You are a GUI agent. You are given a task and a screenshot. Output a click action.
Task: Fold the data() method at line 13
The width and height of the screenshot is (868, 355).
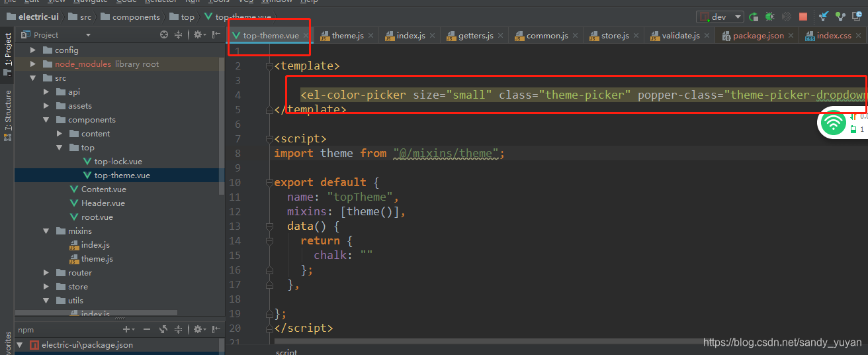(269, 226)
